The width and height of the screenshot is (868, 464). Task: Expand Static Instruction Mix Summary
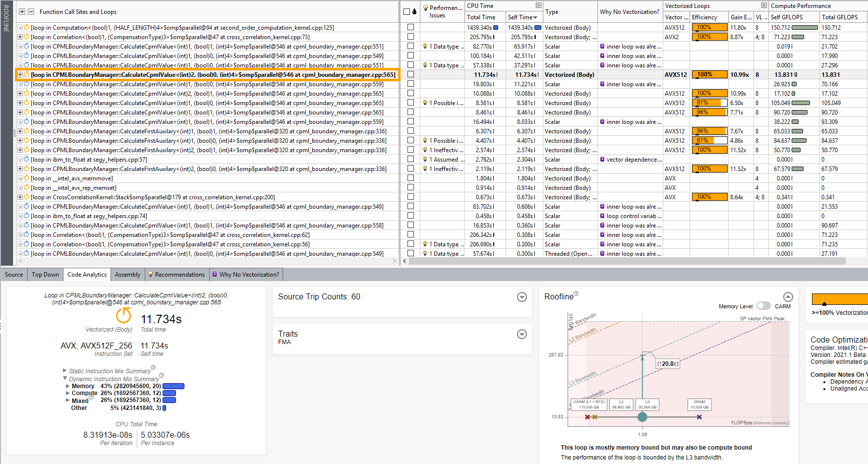tap(65, 371)
